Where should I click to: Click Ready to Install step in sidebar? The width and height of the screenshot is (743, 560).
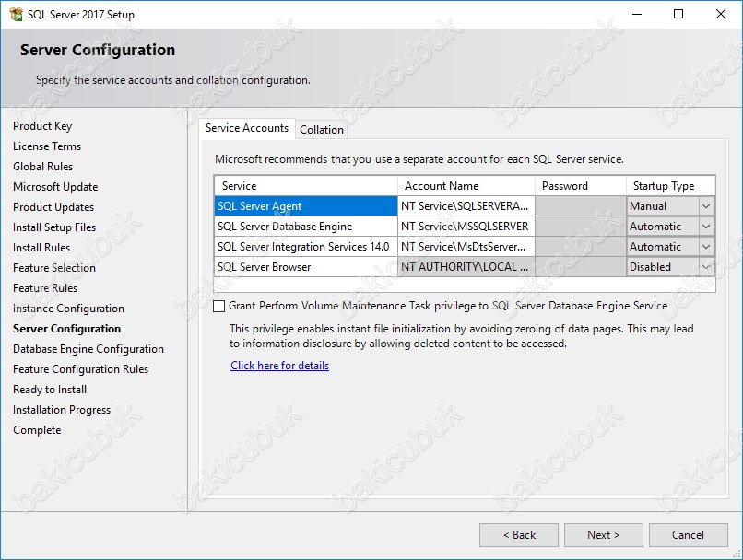click(x=50, y=390)
